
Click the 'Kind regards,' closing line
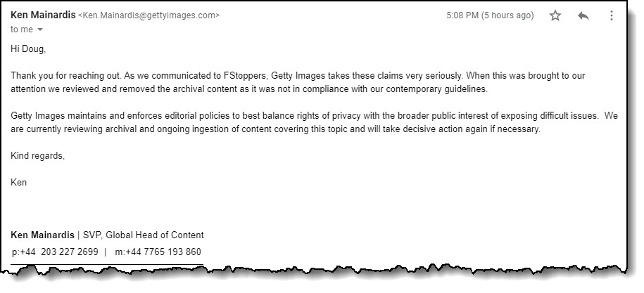tap(37, 155)
